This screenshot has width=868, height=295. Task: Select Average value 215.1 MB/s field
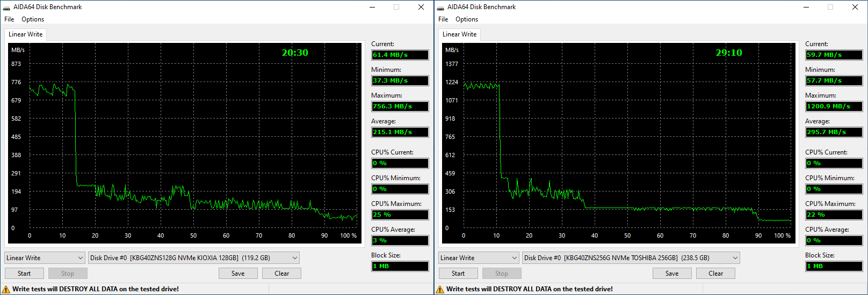400,132
